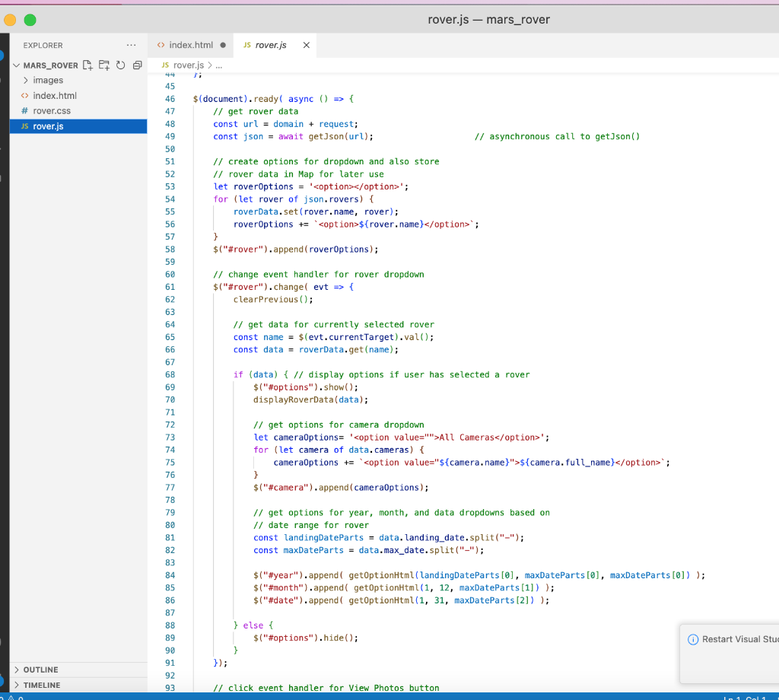779x700 pixels.
Task: Click line number 84 in gutter
Action: click(170, 575)
